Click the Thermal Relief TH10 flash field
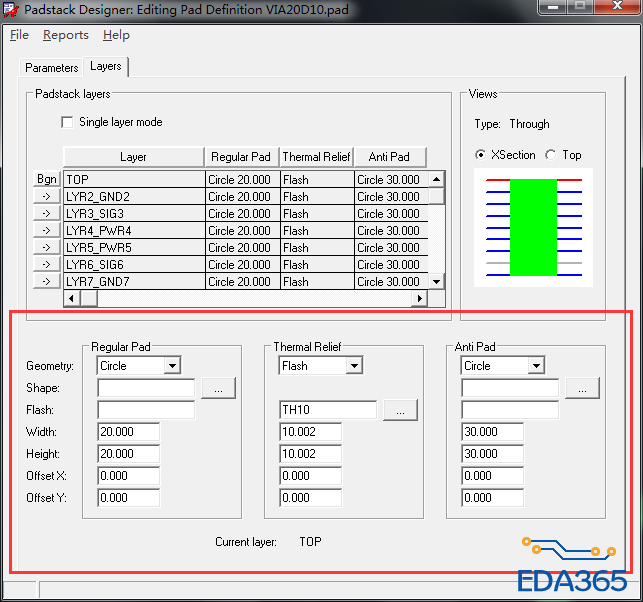The width and height of the screenshot is (643, 602). (x=328, y=410)
